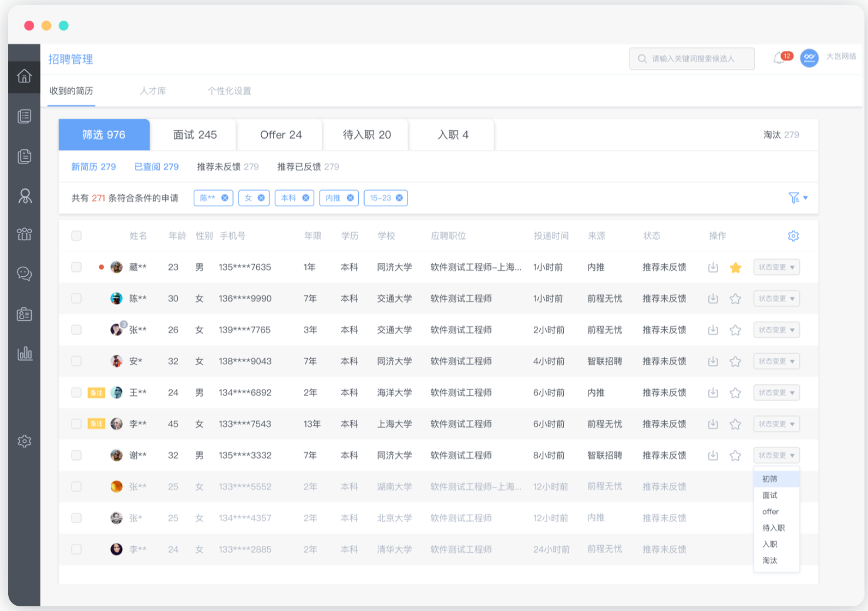The width and height of the screenshot is (868, 611).
Task: Collapse 状态变更 dropdown for 谢**
Action: tap(776, 455)
